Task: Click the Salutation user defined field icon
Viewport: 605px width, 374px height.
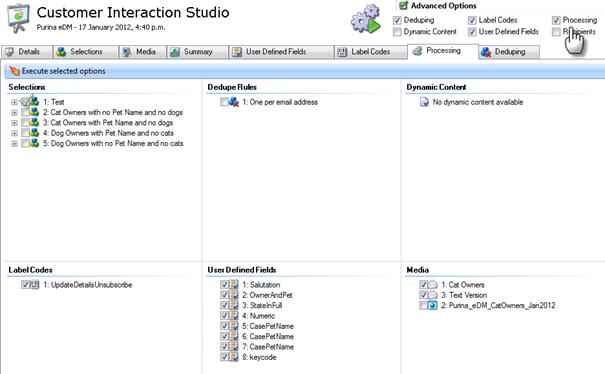Action: [234, 285]
